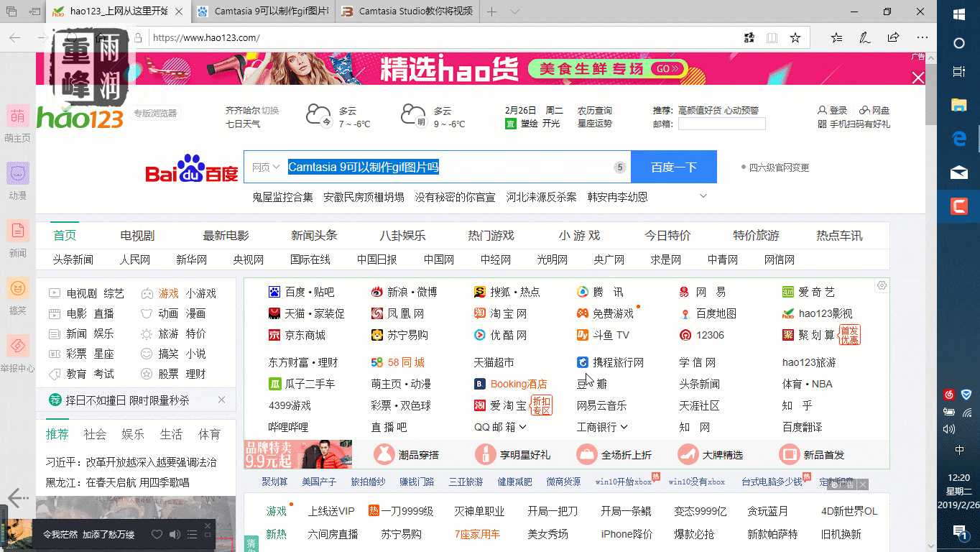This screenshot has width=980, height=552.
Task: Open the 网页 search type dropdown
Action: point(266,167)
